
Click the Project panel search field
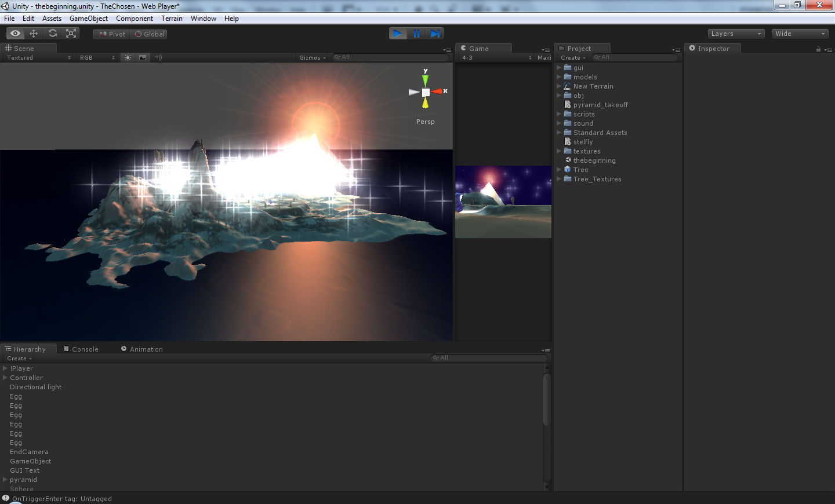pos(634,57)
